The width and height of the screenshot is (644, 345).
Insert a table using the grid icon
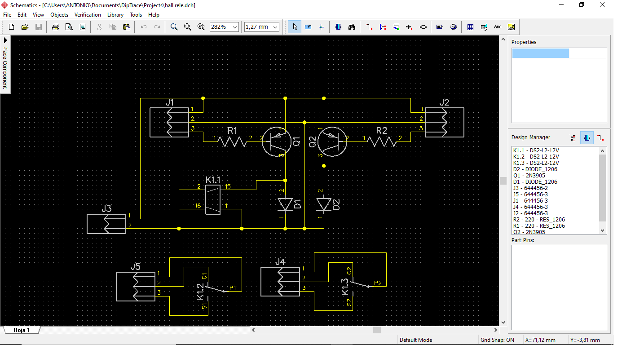[471, 27]
